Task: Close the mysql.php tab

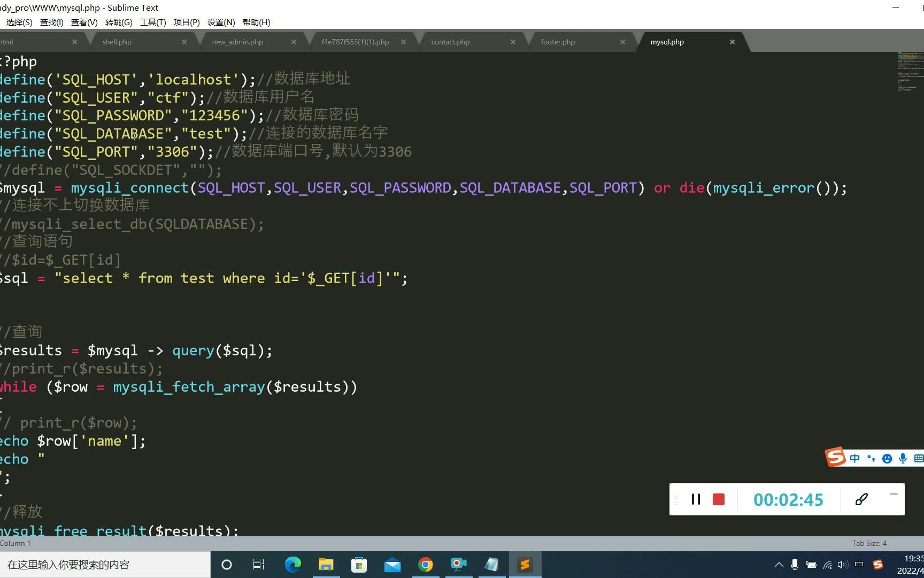Action: point(732,42)
